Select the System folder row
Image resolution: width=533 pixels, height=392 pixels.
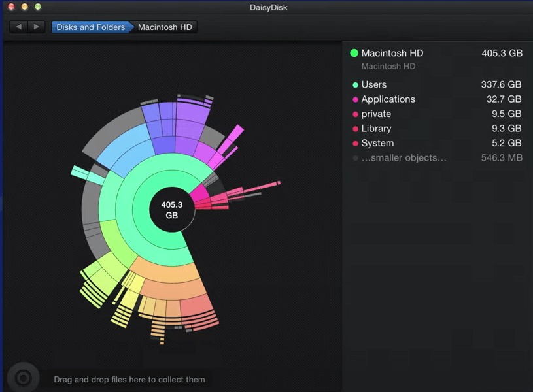[x=437, y=143]
